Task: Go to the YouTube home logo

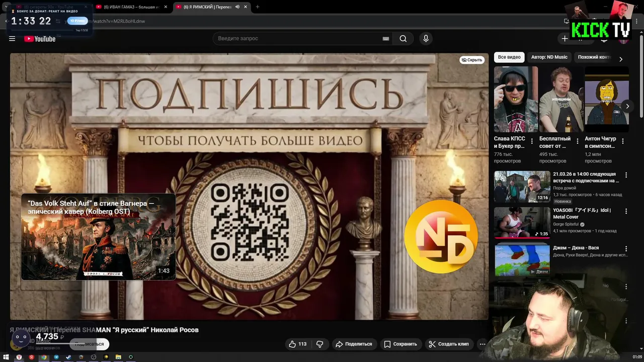Action: 40,39
